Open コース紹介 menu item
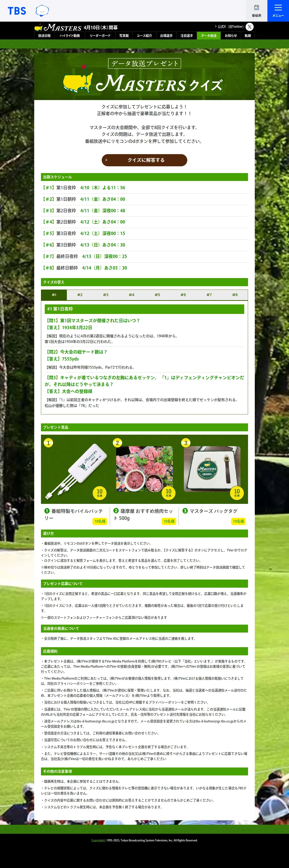 (144, 36)
